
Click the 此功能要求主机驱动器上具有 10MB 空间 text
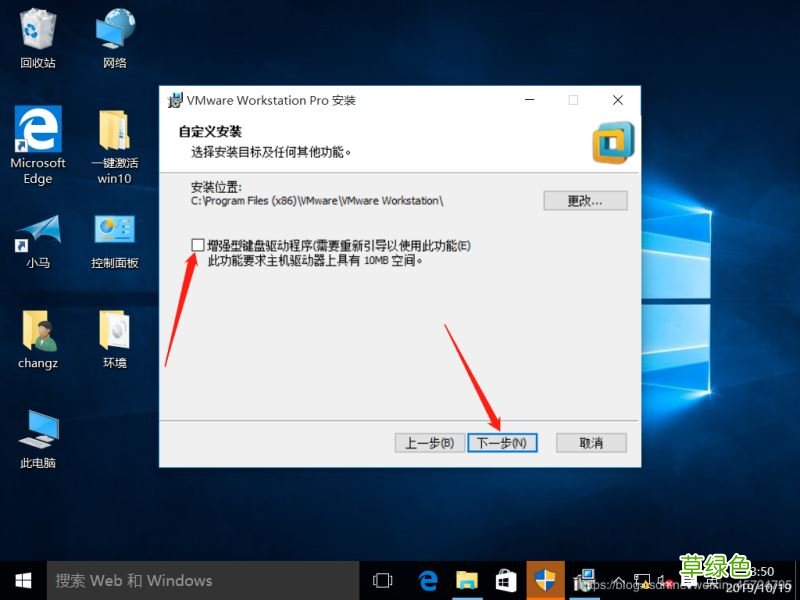315,261
